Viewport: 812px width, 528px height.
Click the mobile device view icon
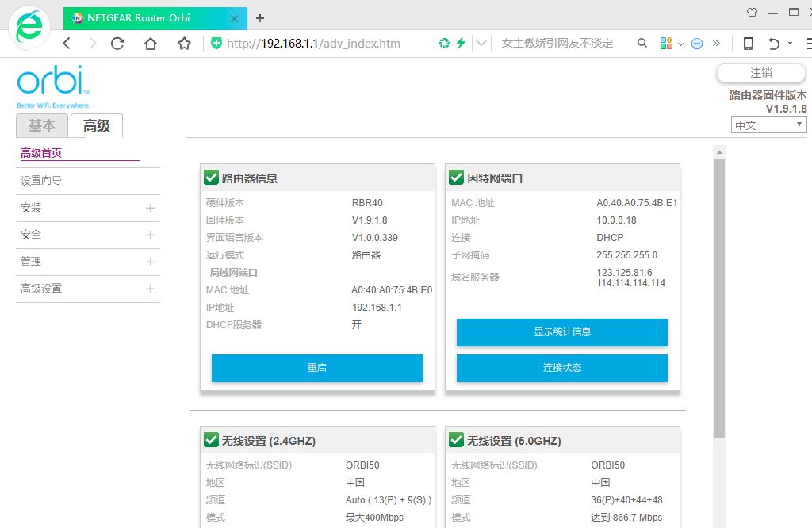coord(749,44)
